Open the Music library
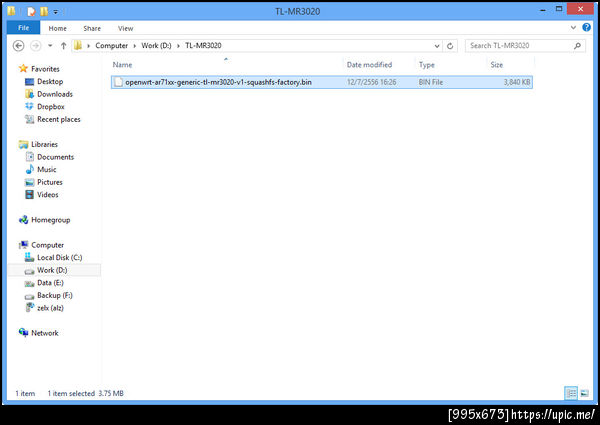 (47, 169)
